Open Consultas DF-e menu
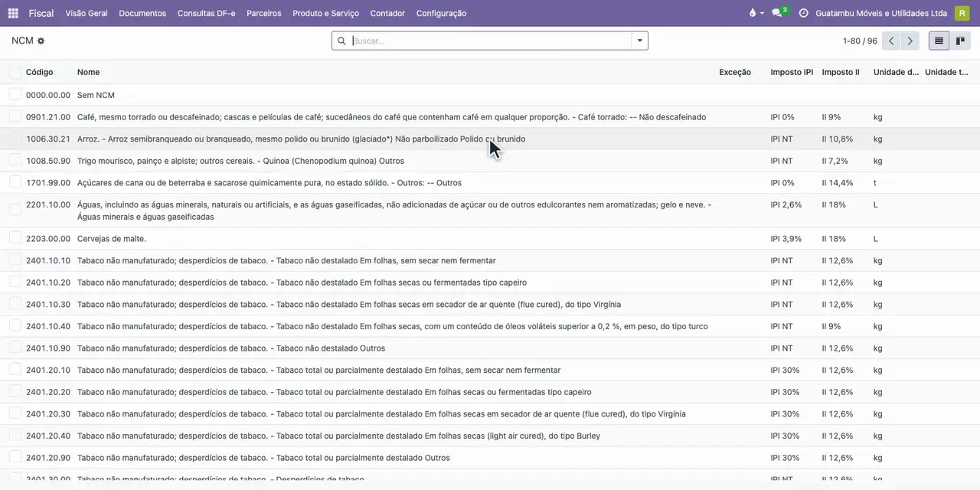Image resolution: width=980 pixels, height=490 pixels. [207, 13]
